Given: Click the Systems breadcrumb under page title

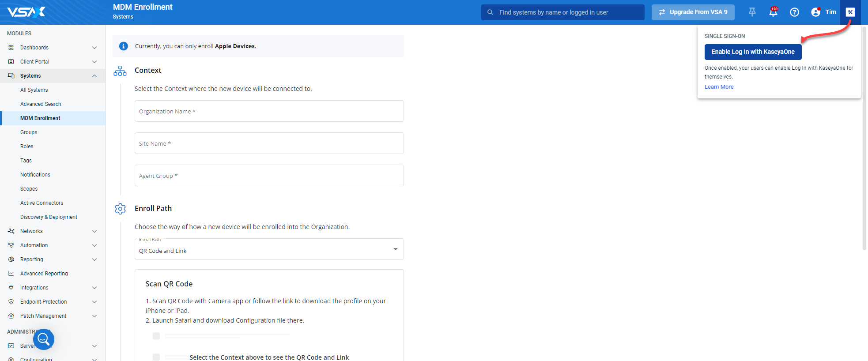Looking at the screenshot, I should (123, 17).
